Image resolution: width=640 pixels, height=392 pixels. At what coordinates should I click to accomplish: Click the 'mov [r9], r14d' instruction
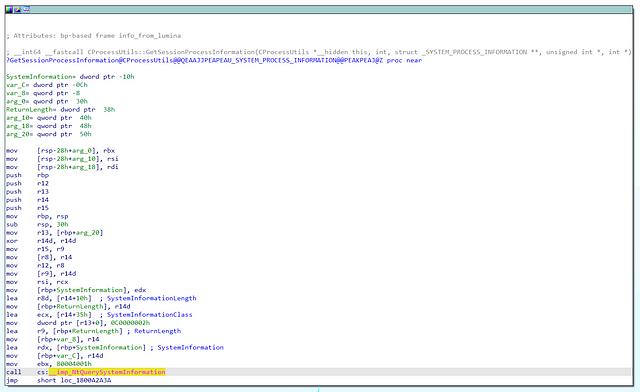[41, 274]
